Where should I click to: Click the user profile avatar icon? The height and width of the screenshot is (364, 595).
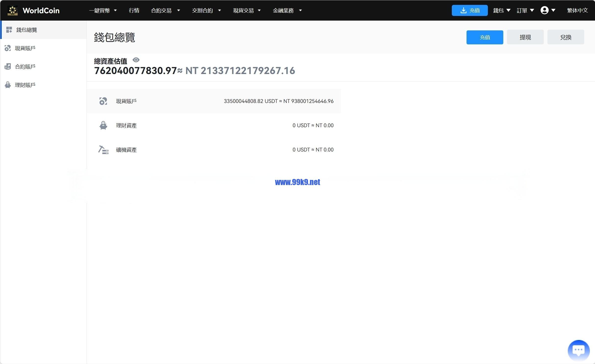544,10
